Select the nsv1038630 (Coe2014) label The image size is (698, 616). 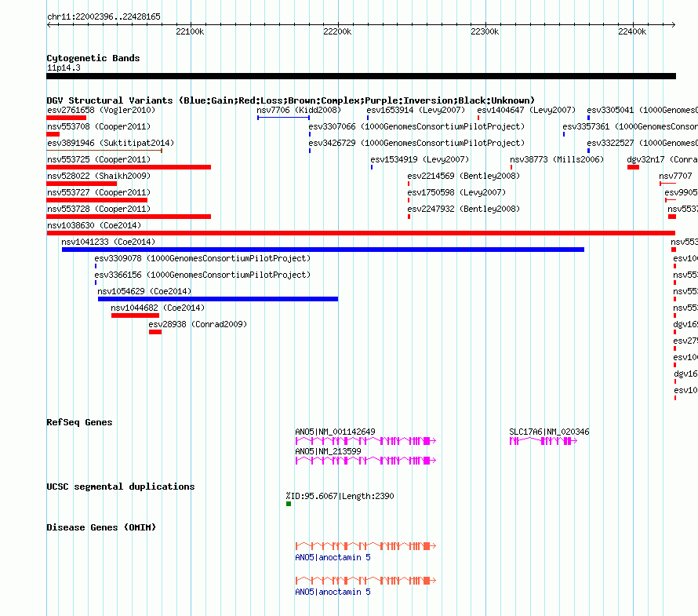tap(94, 225)
